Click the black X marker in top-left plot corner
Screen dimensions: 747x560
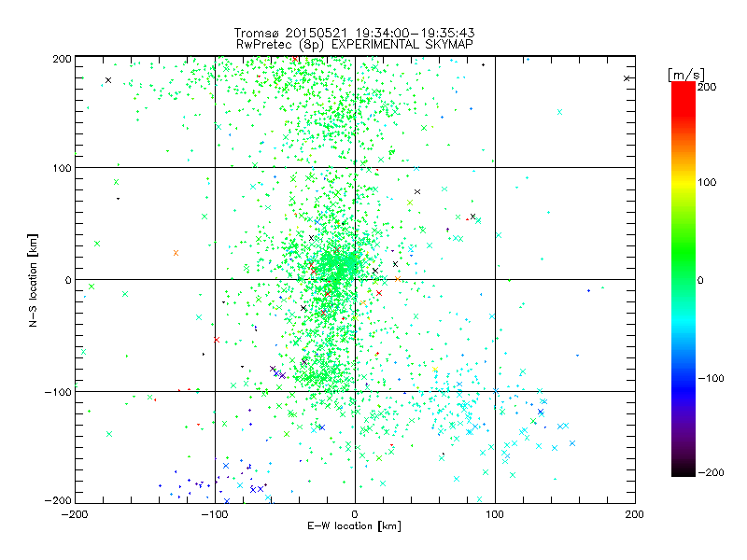pyautogui.click(x=108, y=80)
